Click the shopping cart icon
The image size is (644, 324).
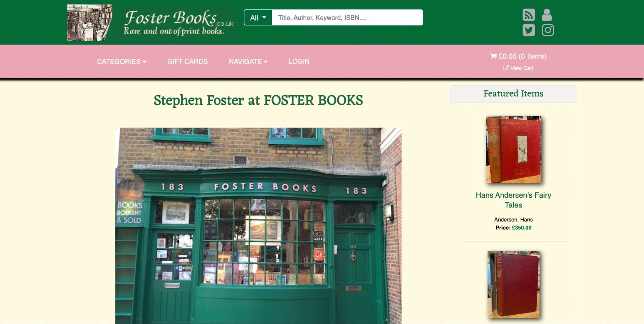click(x=493, y=56)
